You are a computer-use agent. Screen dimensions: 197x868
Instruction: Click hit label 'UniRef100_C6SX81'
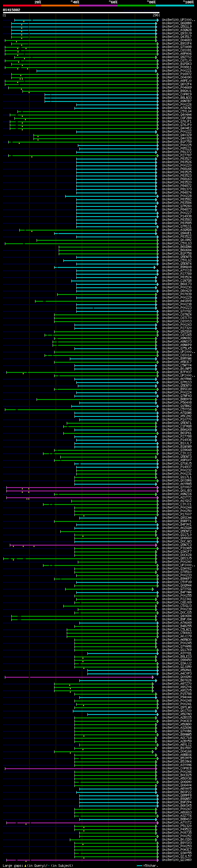[177, 50]
